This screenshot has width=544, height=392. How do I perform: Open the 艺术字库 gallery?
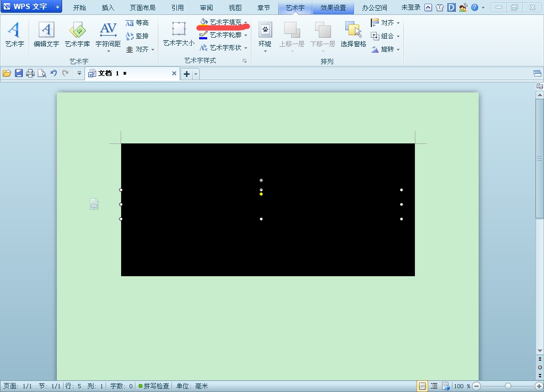point(78,34)
